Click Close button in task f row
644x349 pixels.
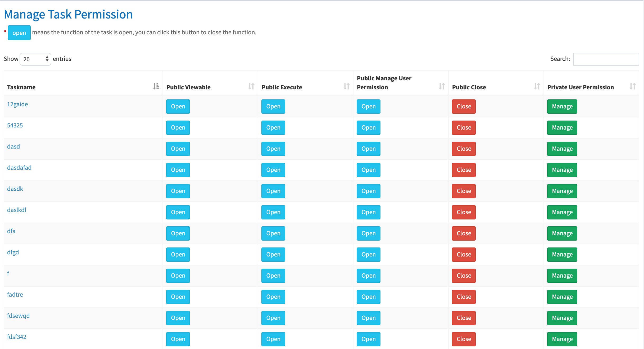464,276
